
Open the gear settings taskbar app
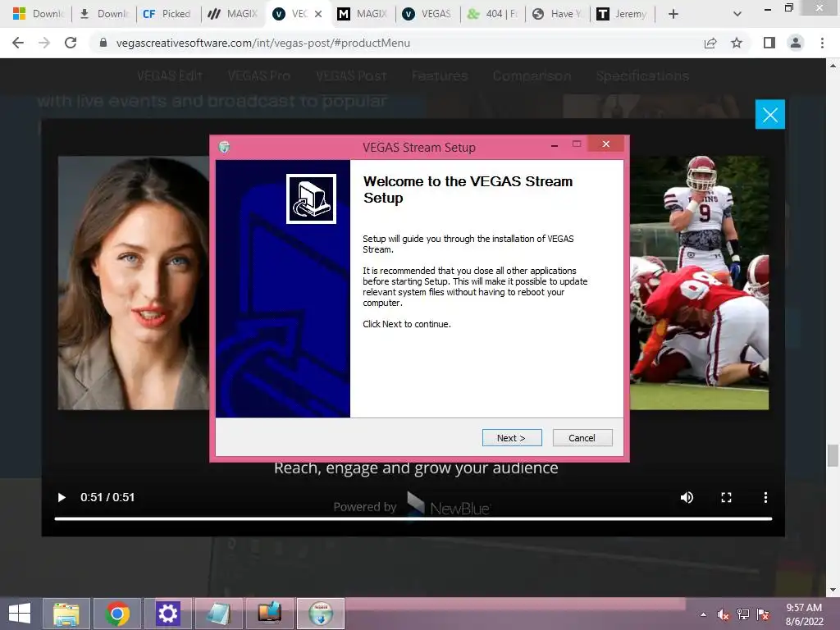(x=167, y=614)
